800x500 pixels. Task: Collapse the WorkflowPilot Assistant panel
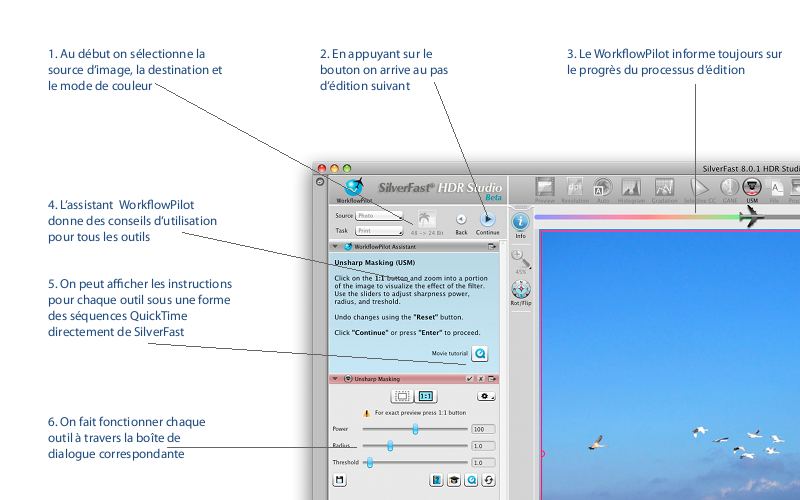pos(334,245)
